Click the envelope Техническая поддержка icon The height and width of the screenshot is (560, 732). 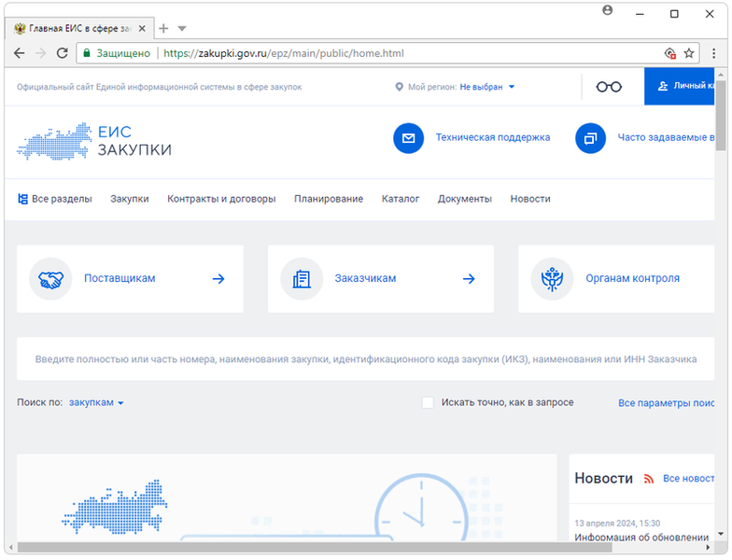(x=409, y=138)
